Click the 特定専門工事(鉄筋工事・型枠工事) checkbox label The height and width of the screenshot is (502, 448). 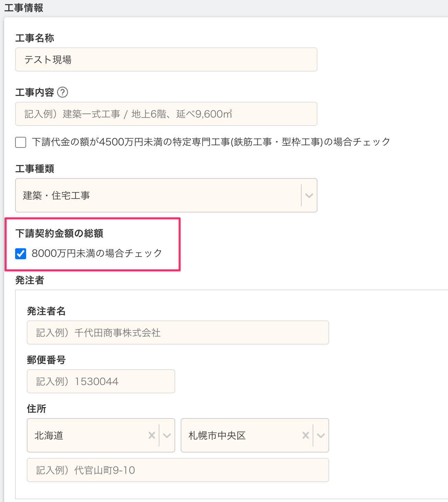[211, 142]
